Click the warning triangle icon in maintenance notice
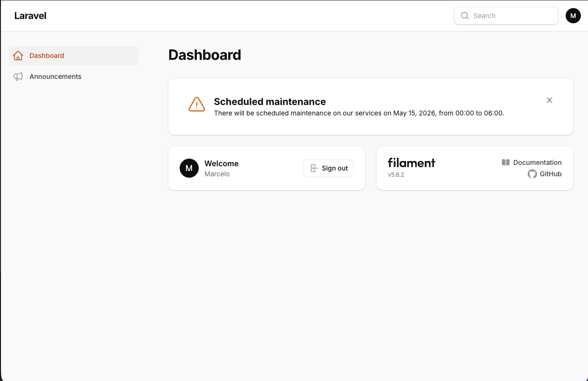Image resolution: width=588 pixels, height=381 pixels. coord(197,105)
